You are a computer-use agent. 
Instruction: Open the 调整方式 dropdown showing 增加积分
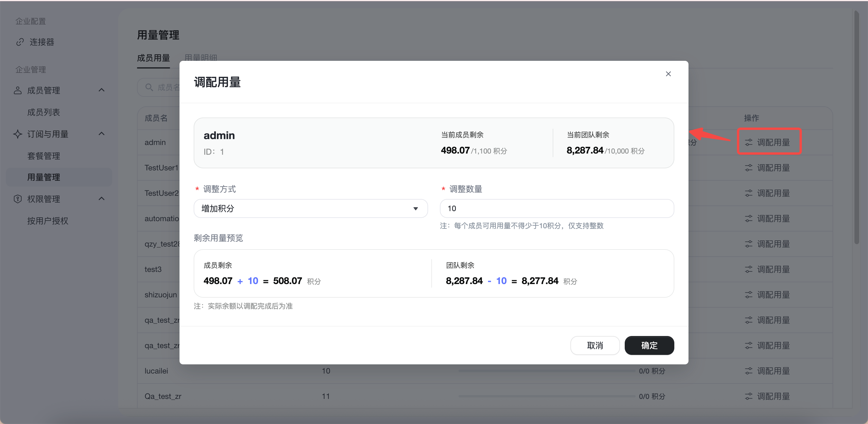[311, 208]
